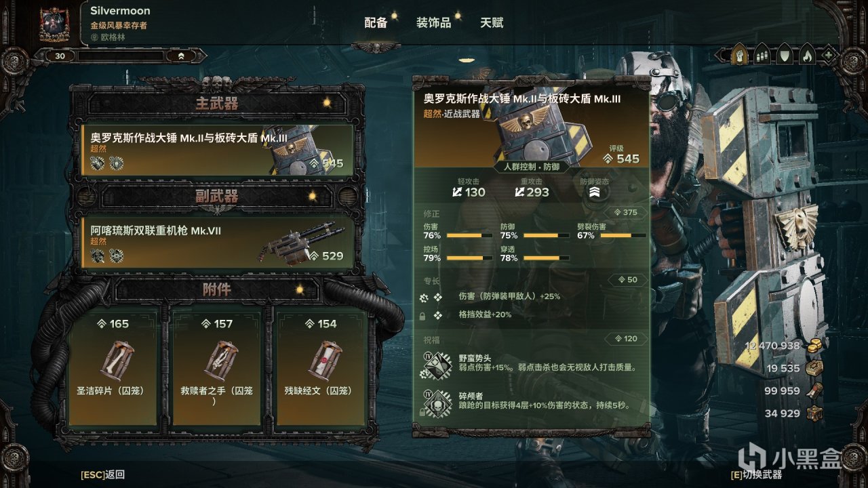Select the ammo bullets loadout preset
The image size is (868, 488).
(762, 55)
